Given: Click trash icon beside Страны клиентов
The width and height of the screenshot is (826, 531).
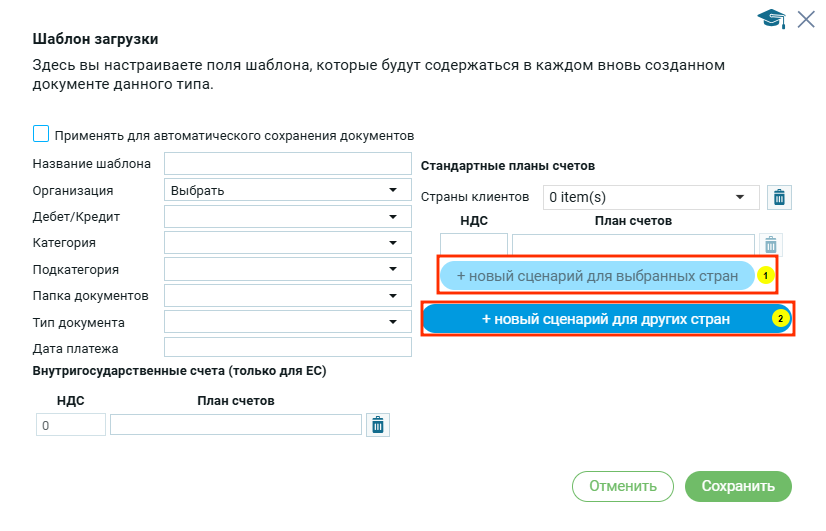Looking at the screenshot, I should click(x=779, y=197).
